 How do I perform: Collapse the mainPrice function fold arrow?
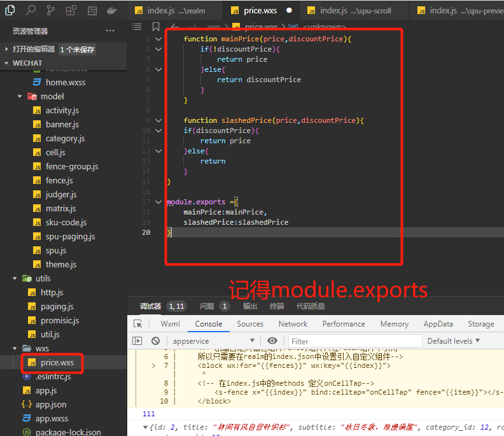pos(158,39)
